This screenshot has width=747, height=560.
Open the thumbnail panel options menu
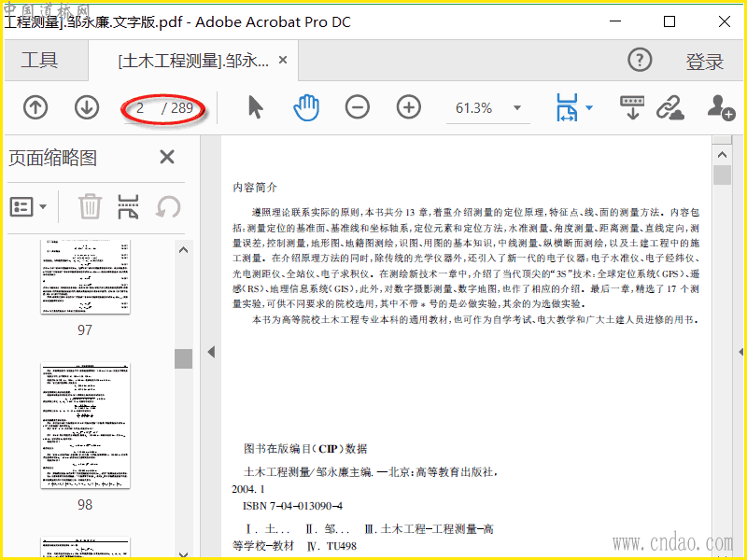click(28, 206)
